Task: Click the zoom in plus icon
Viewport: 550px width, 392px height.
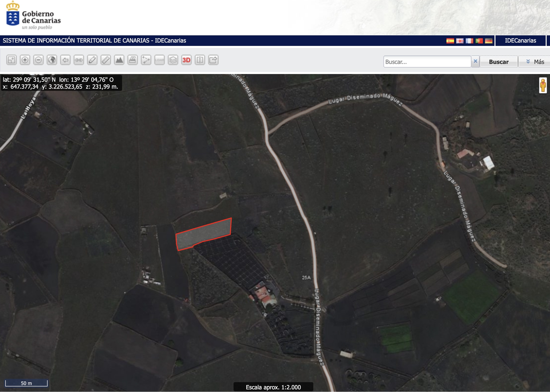Action: 25,60
